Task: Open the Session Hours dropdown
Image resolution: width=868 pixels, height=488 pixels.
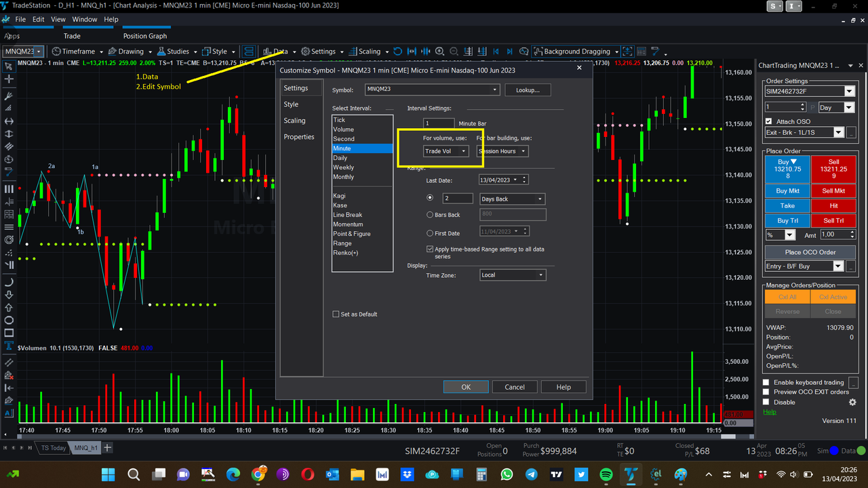Action: pos(502,151)
